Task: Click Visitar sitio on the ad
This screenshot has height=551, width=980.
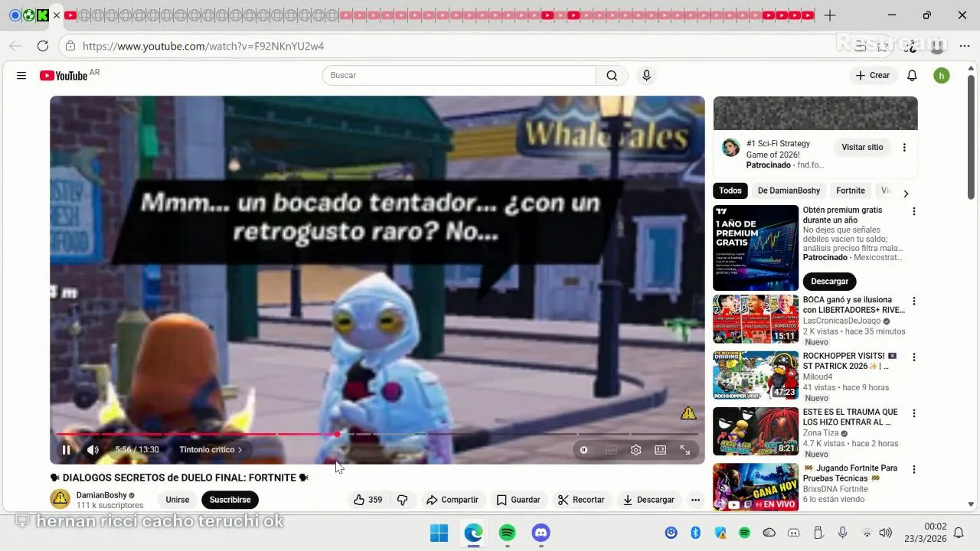Action: [x=862, y=147]
